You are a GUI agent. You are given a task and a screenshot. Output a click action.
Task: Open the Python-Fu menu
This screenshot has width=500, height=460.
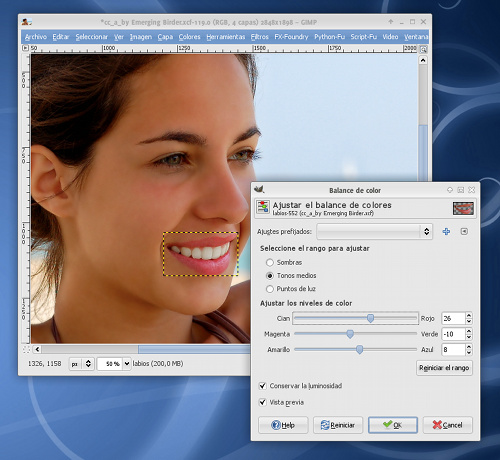point(329,37)
